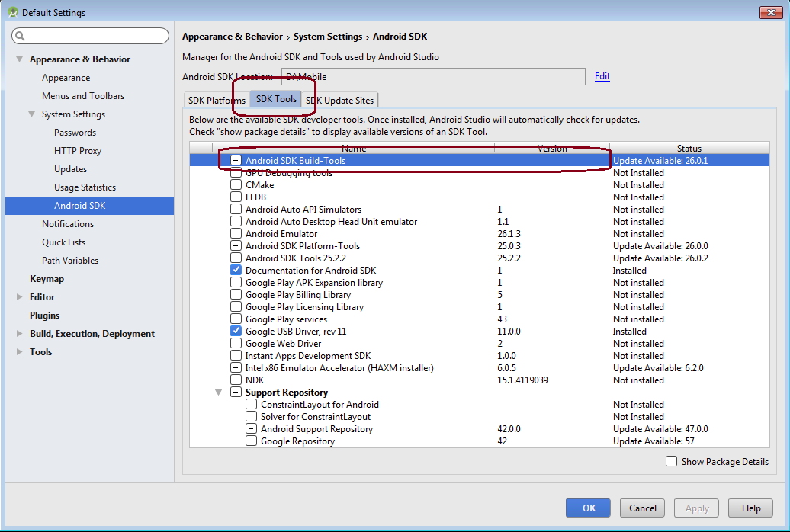Click the settings search input field
The width and height of the screenshot is (790, 532).
[x=95, y=37]
